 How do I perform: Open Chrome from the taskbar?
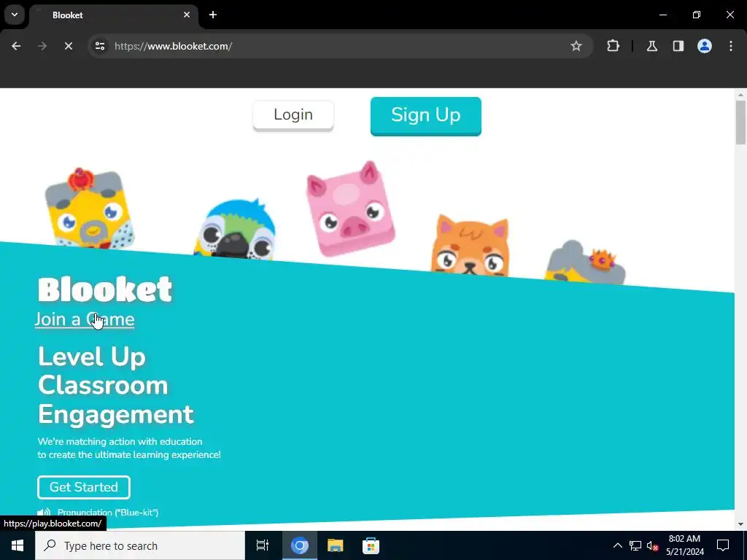tap(300, 545)
